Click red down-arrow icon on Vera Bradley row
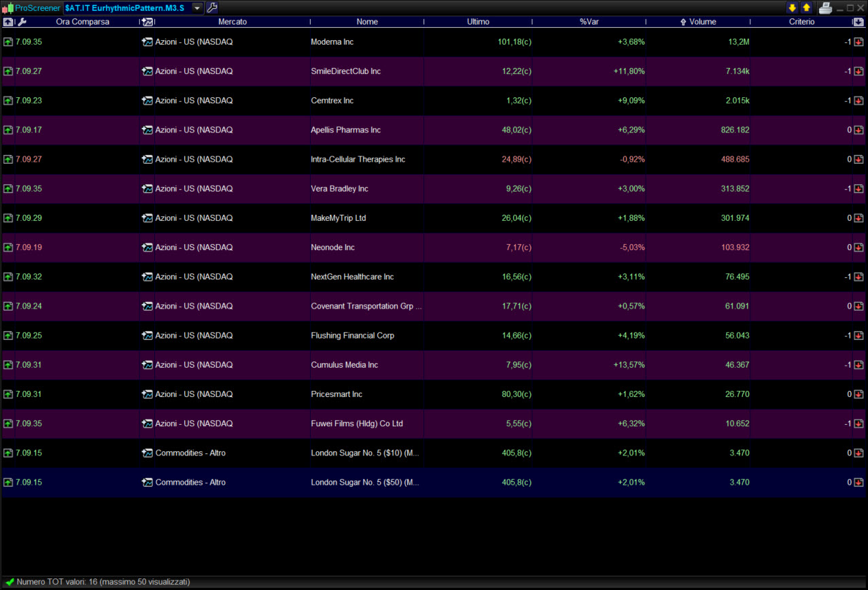Viewport: 868px width, 590px height. point(858,188)
